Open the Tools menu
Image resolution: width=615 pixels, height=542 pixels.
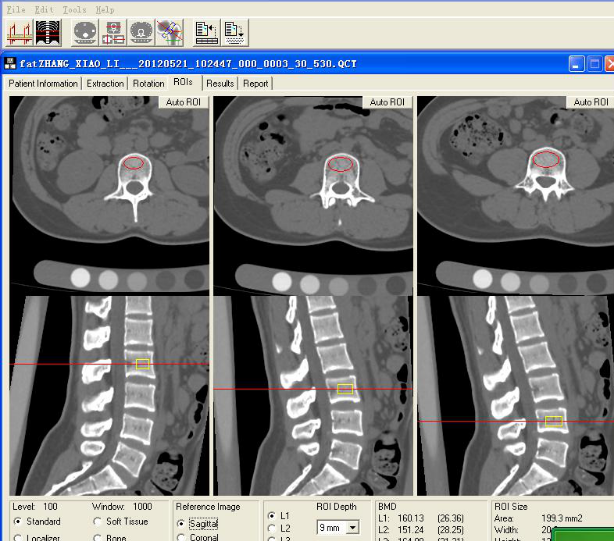[x=74, y=9]
